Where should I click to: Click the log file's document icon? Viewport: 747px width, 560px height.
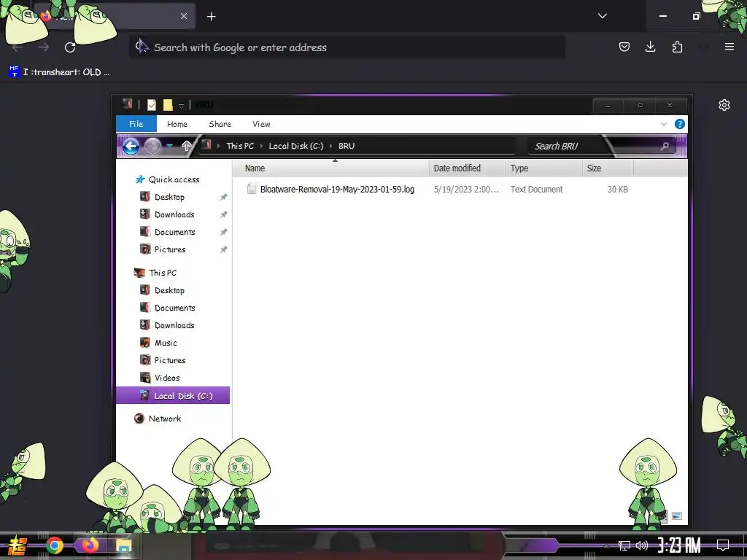[x=252, y=189]
